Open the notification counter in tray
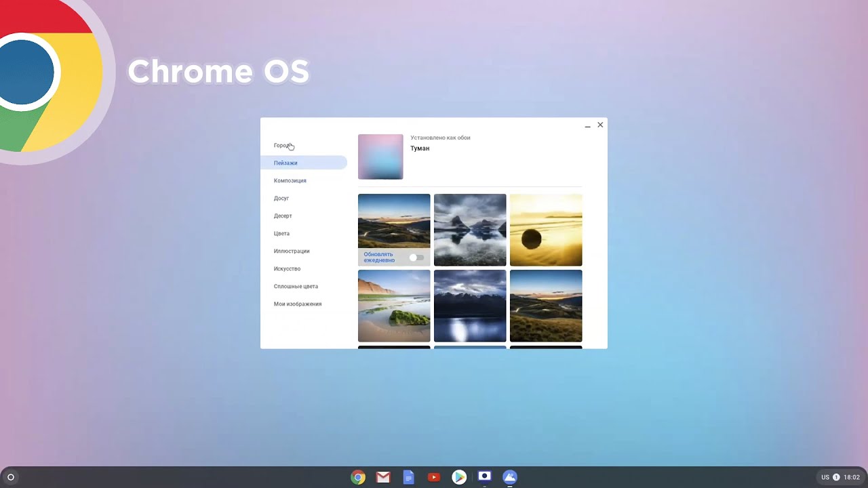The image size is (868, 488). 836,477
